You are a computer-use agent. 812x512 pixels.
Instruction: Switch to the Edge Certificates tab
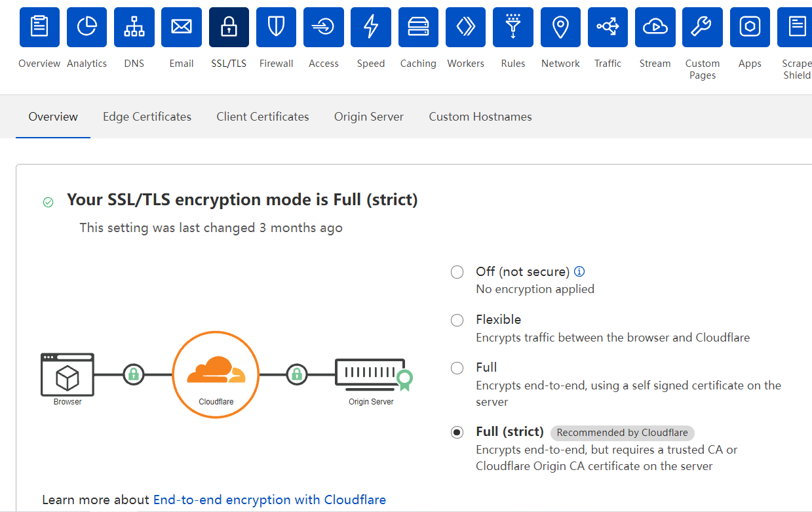[x=147, y=117]
